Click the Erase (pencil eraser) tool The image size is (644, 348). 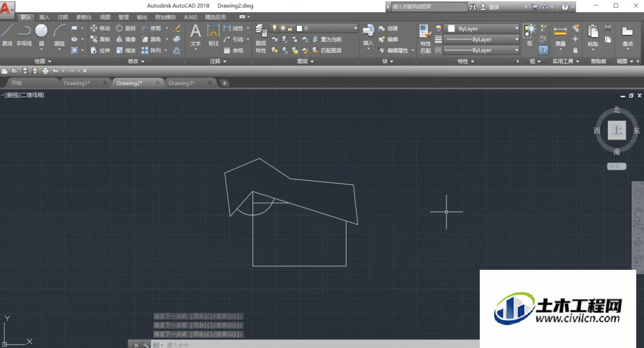[177, 28]
